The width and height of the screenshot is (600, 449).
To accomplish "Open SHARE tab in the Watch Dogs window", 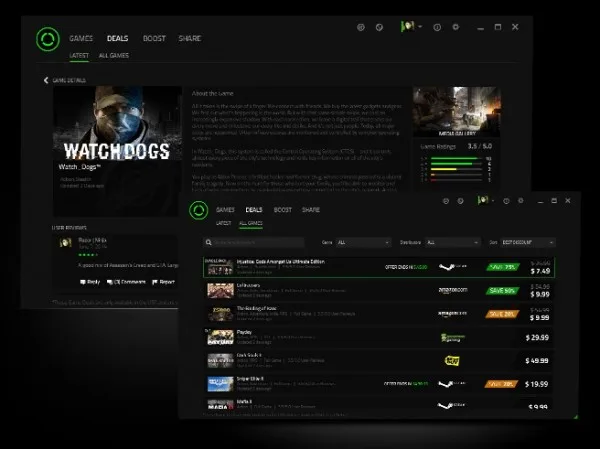I will coord(190,38).
